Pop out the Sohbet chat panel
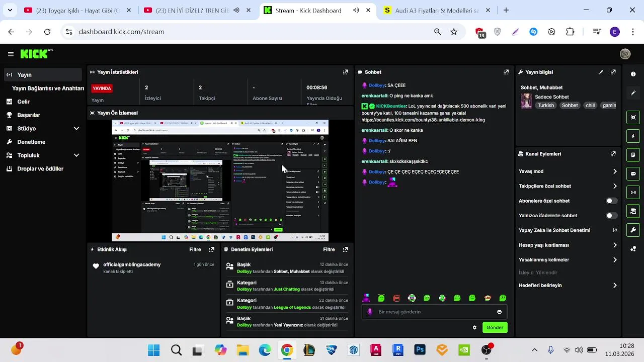644x362 pixels. 506,72
